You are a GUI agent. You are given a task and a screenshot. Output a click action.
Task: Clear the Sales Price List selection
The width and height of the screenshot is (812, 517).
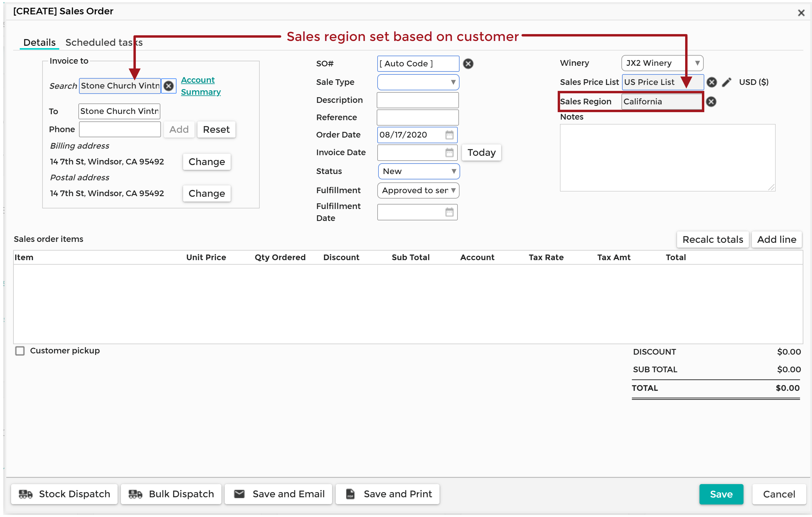coord(711,82)
